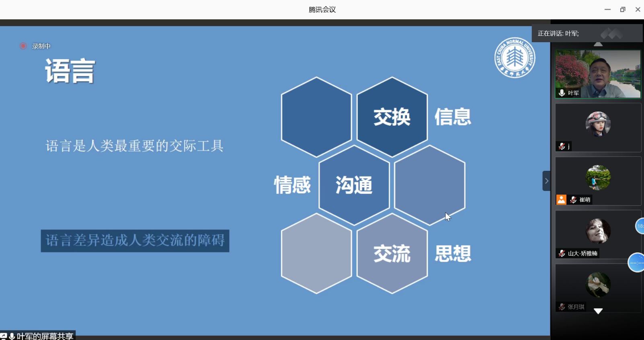Collapse the participant video sidebar
The image size is (644, 340).
click(546, 181)
